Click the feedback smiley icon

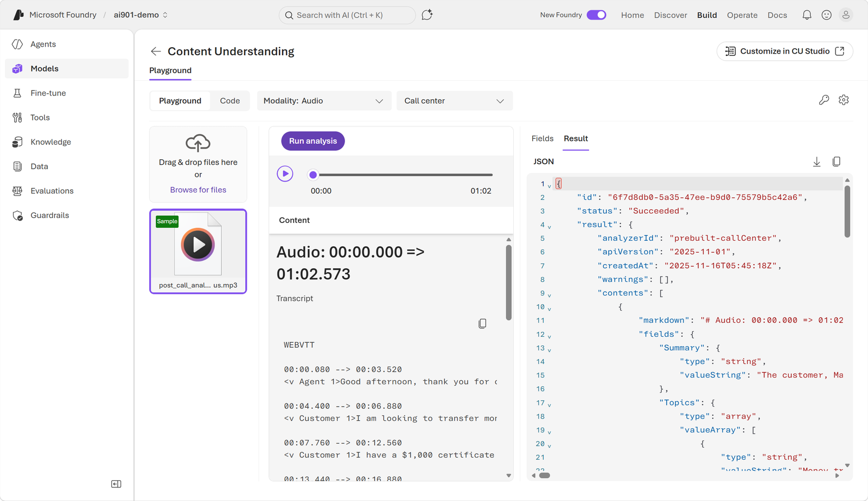(826, 15)
